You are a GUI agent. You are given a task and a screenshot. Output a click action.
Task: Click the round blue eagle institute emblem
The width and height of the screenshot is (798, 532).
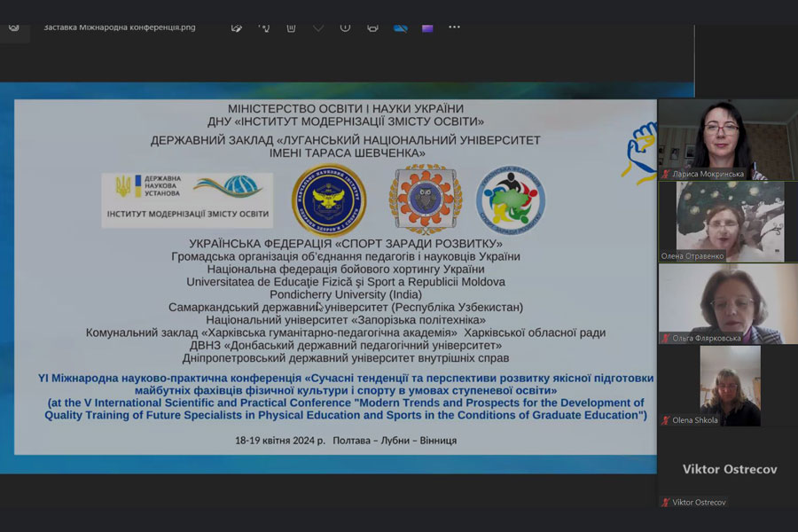coord(329,200)
